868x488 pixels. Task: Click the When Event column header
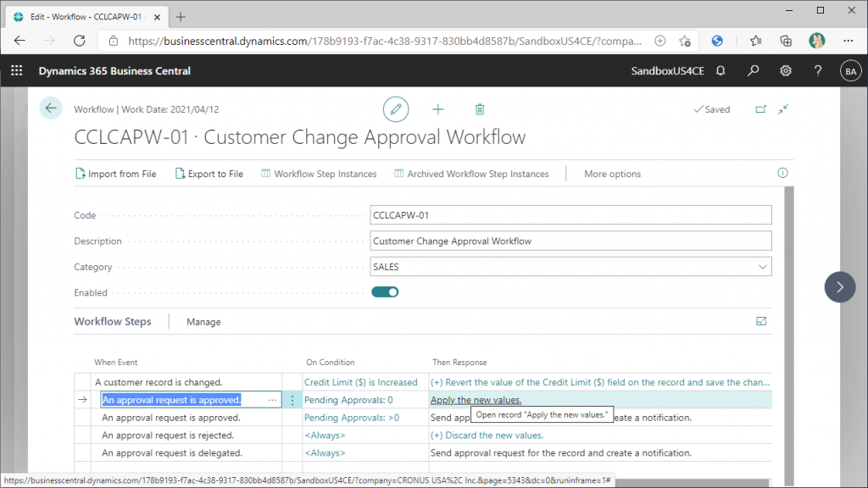pos(115,363)
